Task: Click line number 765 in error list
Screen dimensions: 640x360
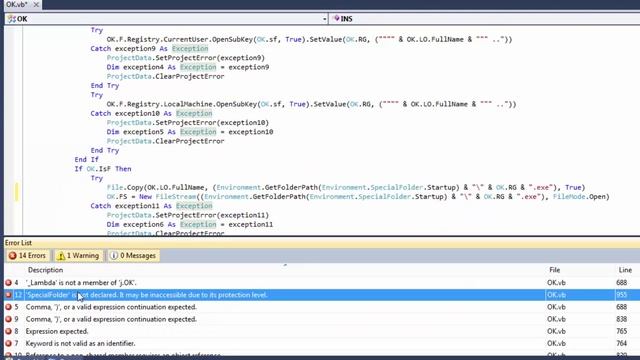Action: click(621, 331)
